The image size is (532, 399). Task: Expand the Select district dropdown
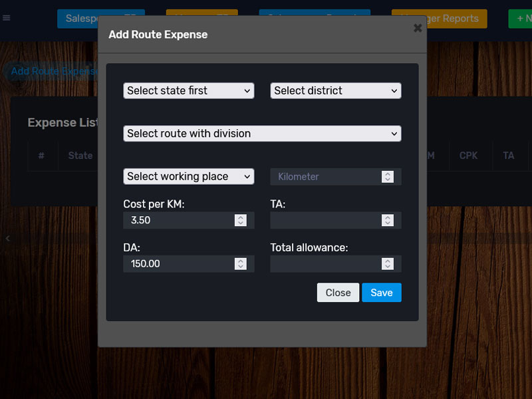pos(335,90)
